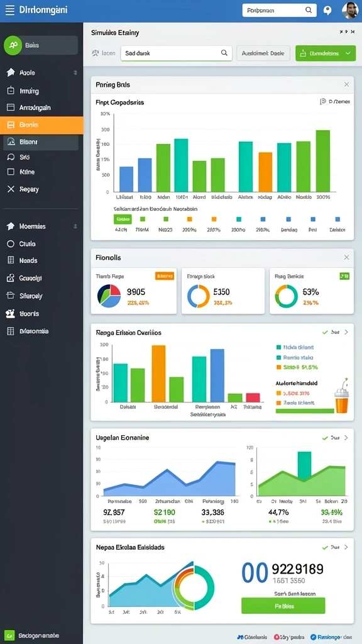Expand the green dropdown button chevron
362x644 pixels.
[x=348, y=53]
